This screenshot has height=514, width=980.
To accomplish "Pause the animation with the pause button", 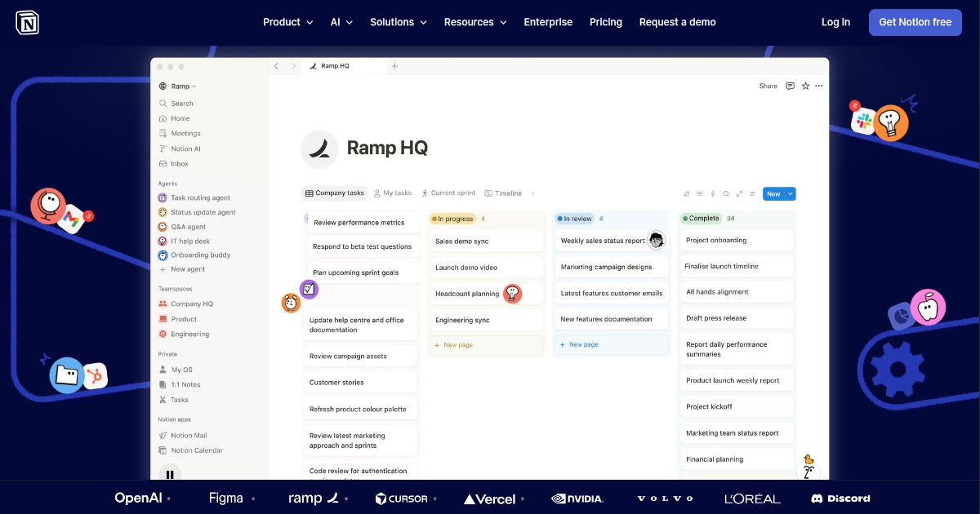I will 170,474.
